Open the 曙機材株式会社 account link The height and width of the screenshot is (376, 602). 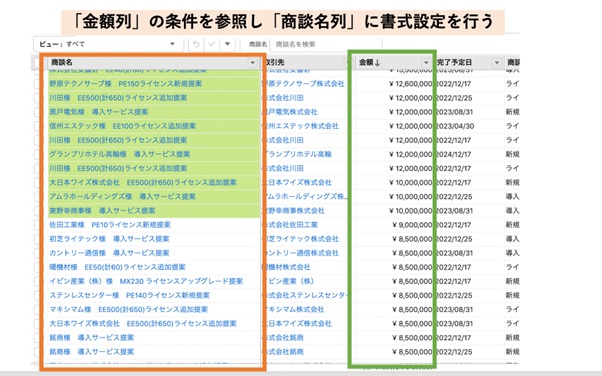click(287, 267)
